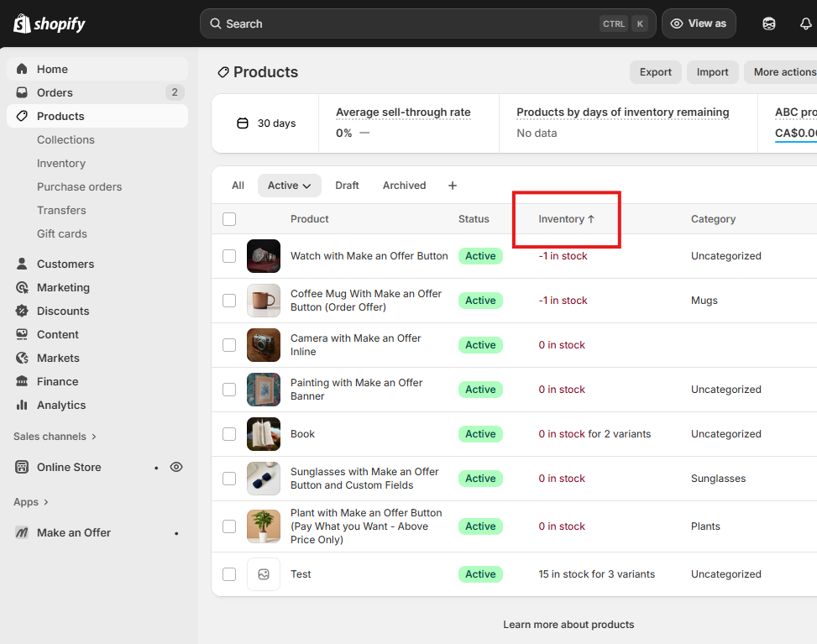The image size is (817, 644).
Task: Click the Camera product thumbnail
Action: pos(263,345)
